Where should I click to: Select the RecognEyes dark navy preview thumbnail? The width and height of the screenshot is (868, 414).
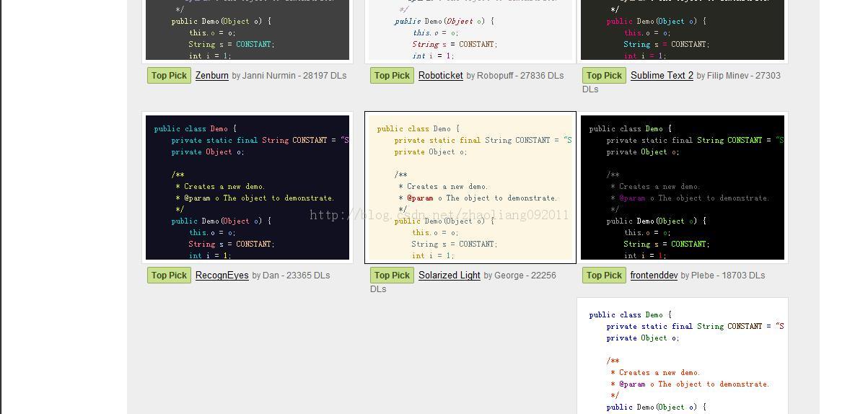tap(247, 188)
